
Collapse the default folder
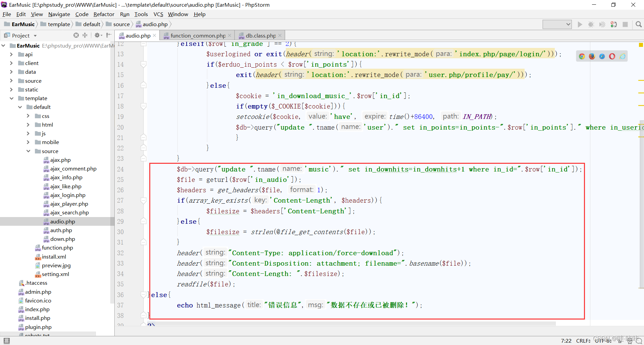tap(20, 107)
